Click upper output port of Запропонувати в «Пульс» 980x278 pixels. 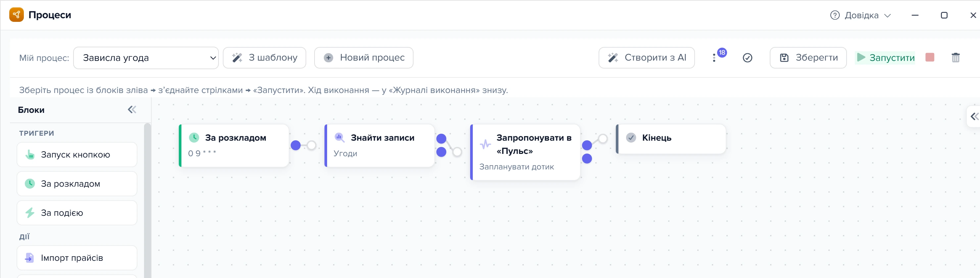(587, 145)
